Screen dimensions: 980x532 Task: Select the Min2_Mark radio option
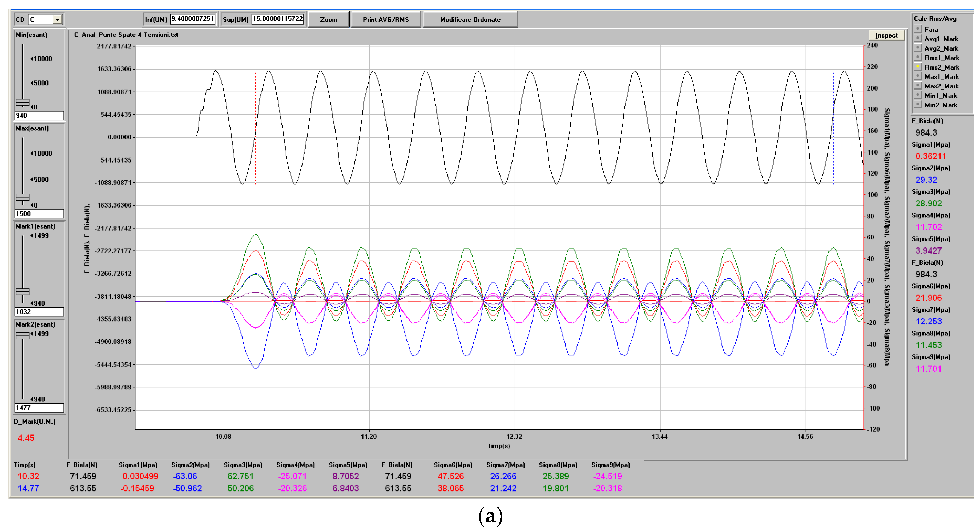click(x=918, y=105)
